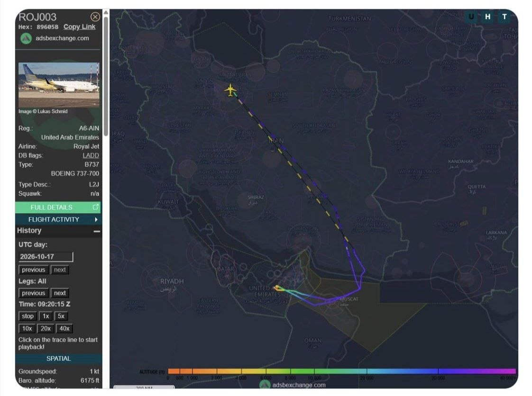The height and width of the screenshot is (396, 532).
Task: Set playback speed to 5x
Action: click(61, 316)
